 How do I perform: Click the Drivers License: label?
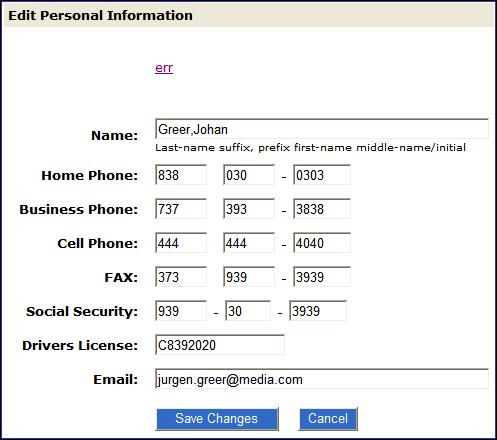[x=80, y=346]
